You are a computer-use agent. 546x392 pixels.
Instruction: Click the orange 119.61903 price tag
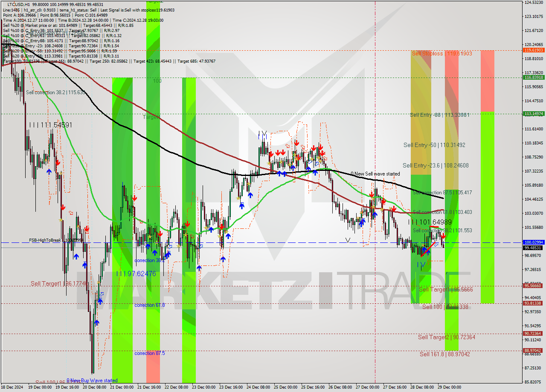click(x=533, y=50)
